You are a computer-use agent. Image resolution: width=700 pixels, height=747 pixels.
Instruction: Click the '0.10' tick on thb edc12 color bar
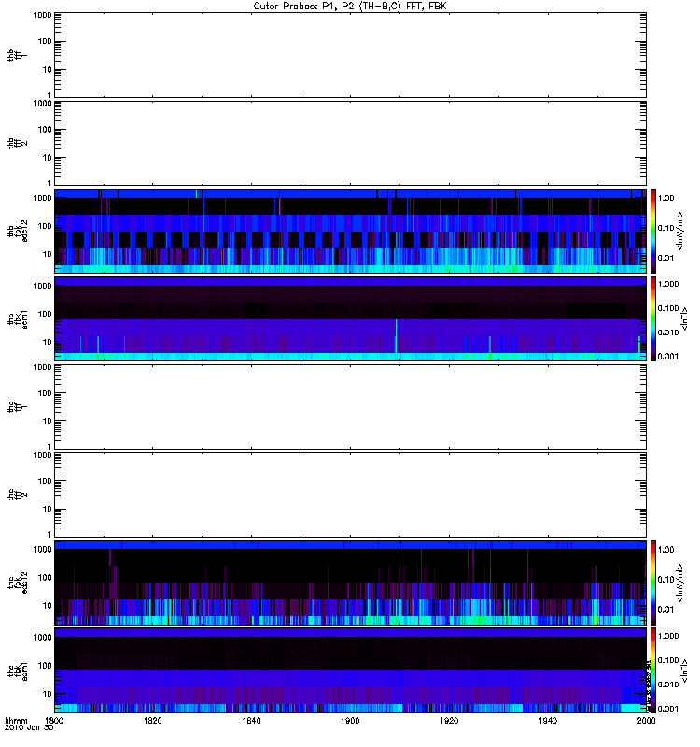[x=665, y=228]
